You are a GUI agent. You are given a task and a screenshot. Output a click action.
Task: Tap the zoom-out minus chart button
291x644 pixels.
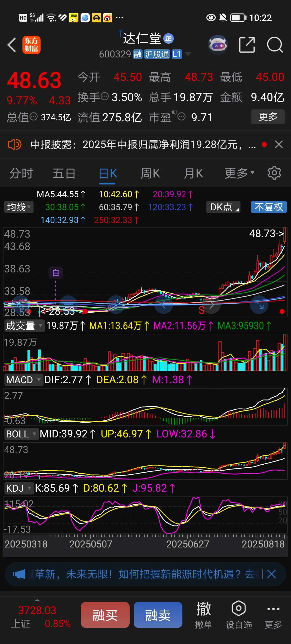[68, 305]
